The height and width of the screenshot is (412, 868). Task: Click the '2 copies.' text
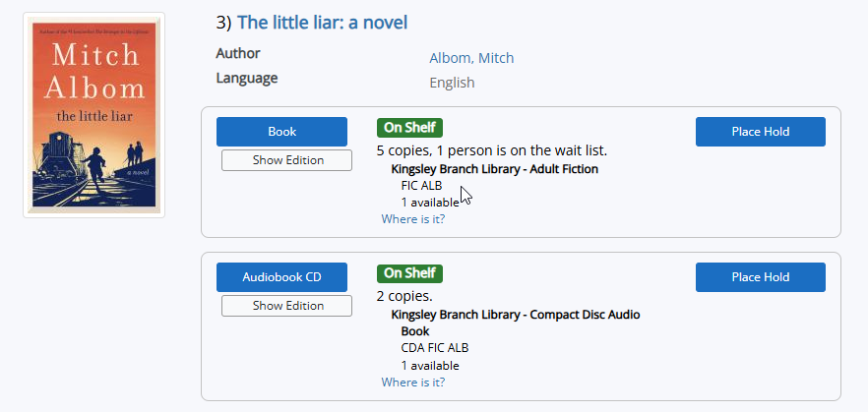click(x=404, y=296)
